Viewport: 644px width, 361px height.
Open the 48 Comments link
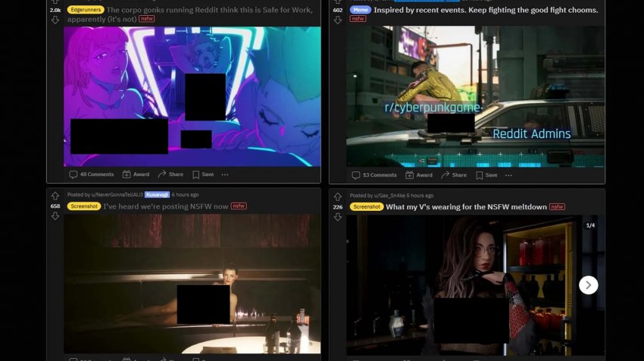[92, 174]
